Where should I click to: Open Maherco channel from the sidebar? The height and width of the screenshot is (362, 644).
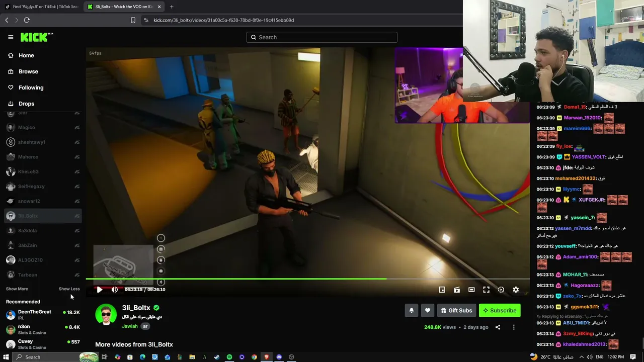click(x=43, y=157)
